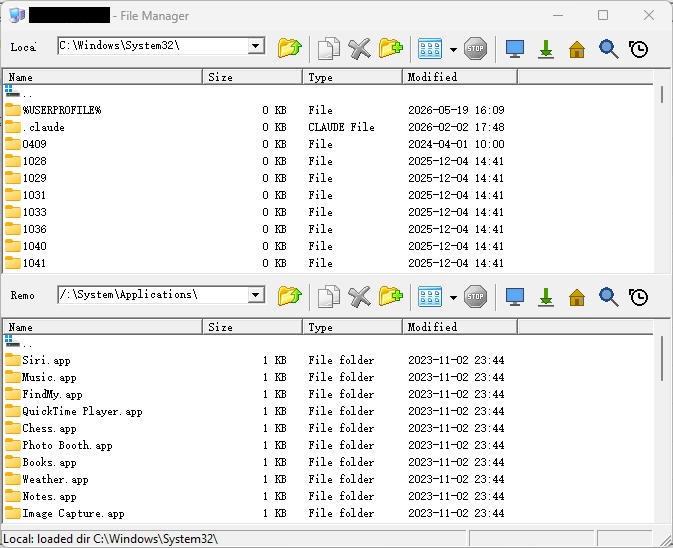
Task: Select Music.app in Remote list
Action: pos(41,377)
